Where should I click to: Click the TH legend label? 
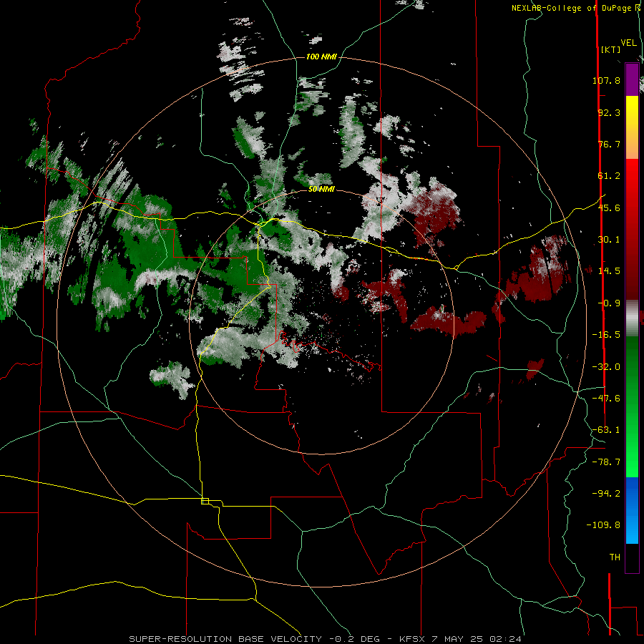coord(615,557)
